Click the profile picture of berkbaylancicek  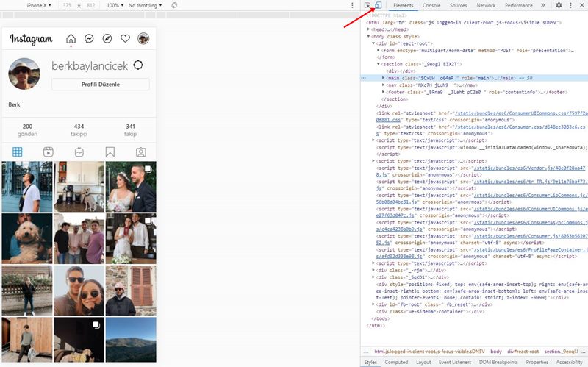pyautogui.click(x=24, y=74)
